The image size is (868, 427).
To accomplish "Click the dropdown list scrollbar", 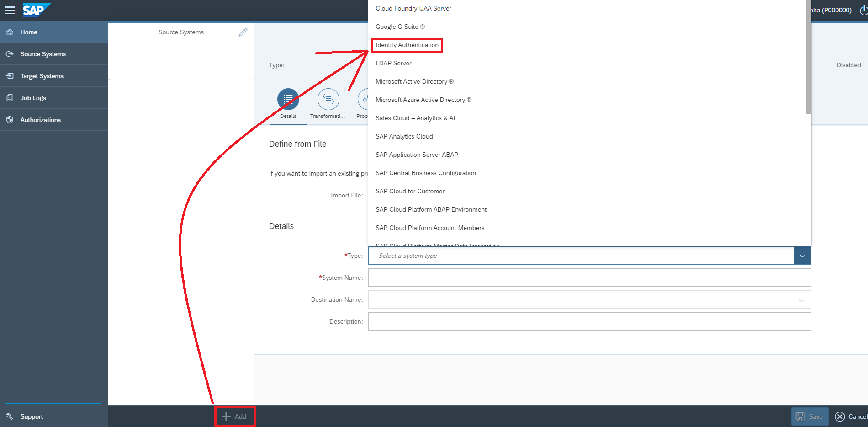I will [809, 57].
